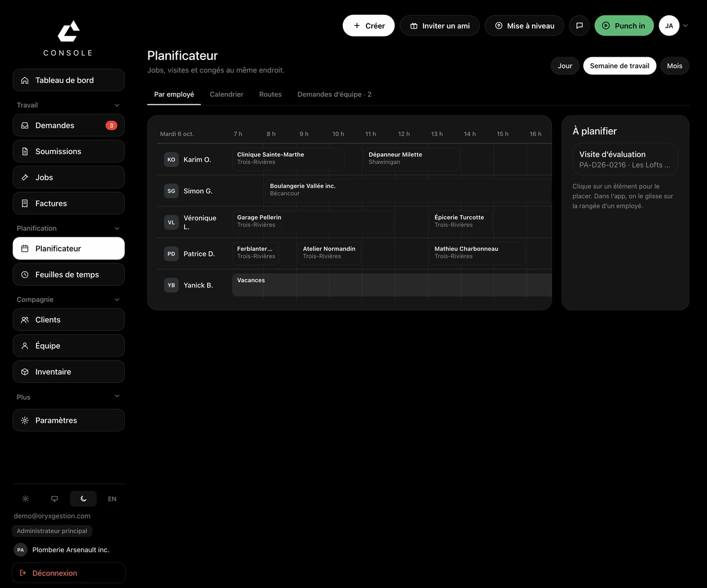Image resolution: width=707 pixels, height=588 pixels.
Task: Click the Console logo at top of sidebar
Action: [68, 38]
